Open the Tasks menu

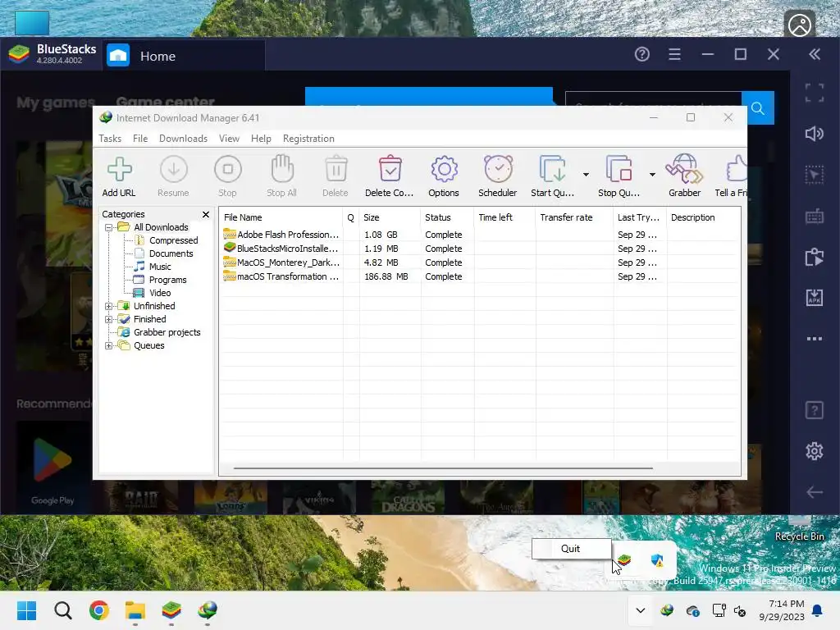tap(110, 138)
